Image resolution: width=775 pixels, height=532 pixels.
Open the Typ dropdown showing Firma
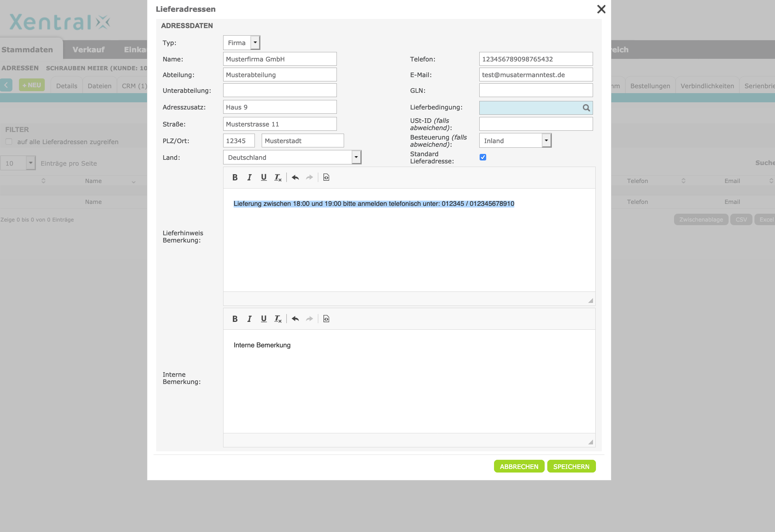241,43
